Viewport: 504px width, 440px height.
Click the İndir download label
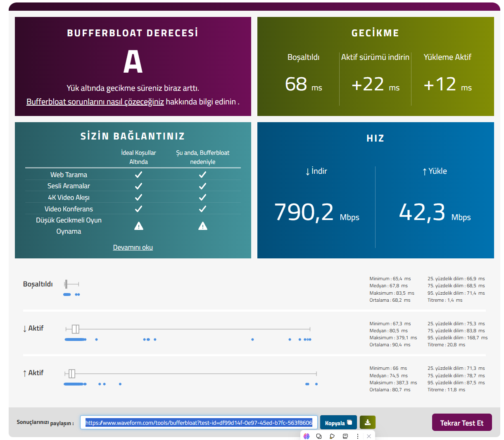pos(316,171)
